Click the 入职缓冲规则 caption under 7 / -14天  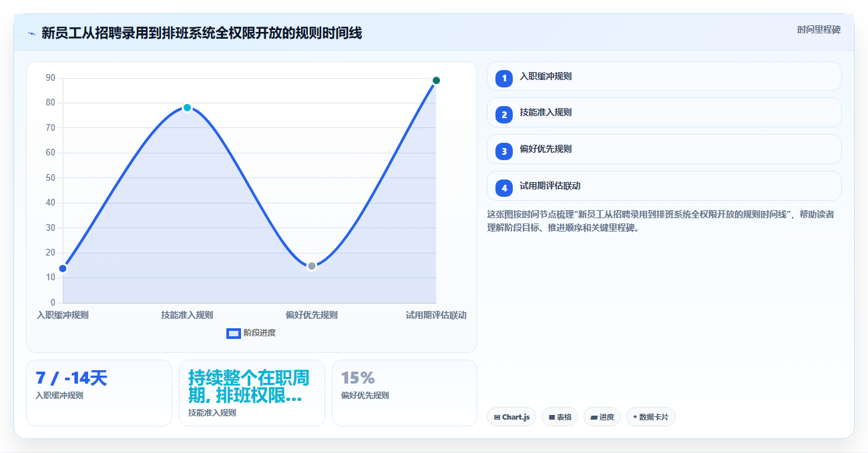pos(59,396)
